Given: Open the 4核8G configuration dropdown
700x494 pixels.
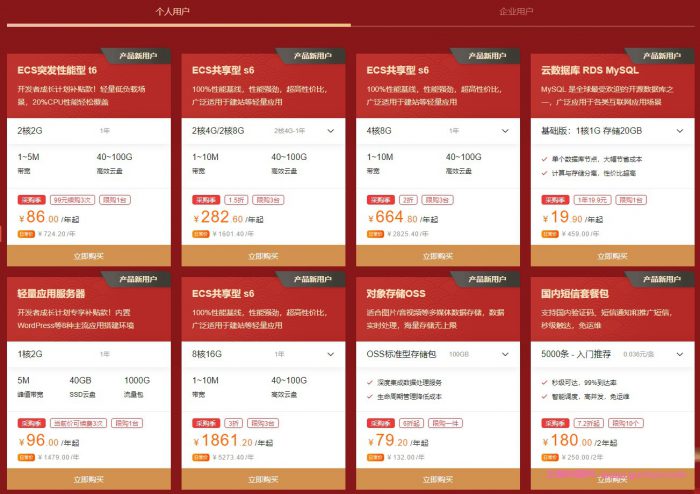Looking at the screenshot, I should click(504, 131).
